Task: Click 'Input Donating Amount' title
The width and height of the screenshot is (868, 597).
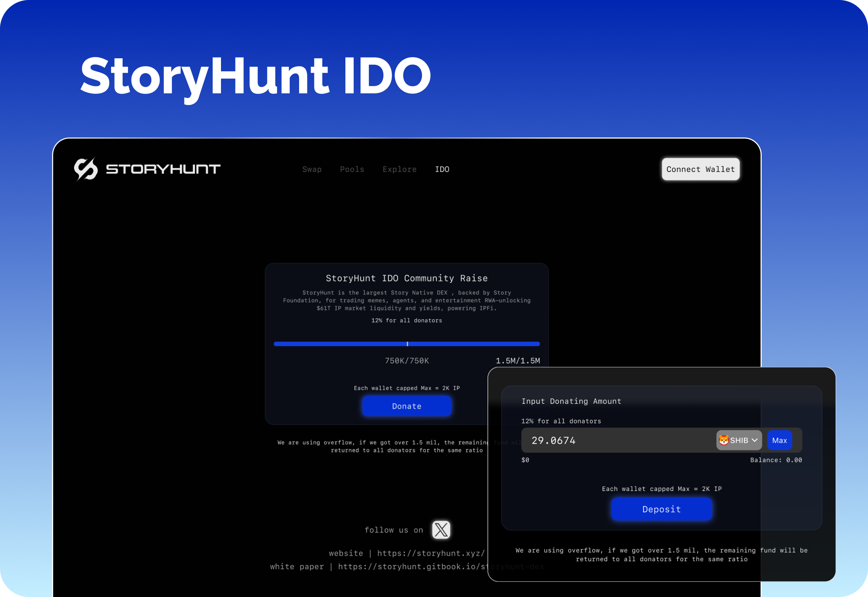Action: click(x=571, y=401)
